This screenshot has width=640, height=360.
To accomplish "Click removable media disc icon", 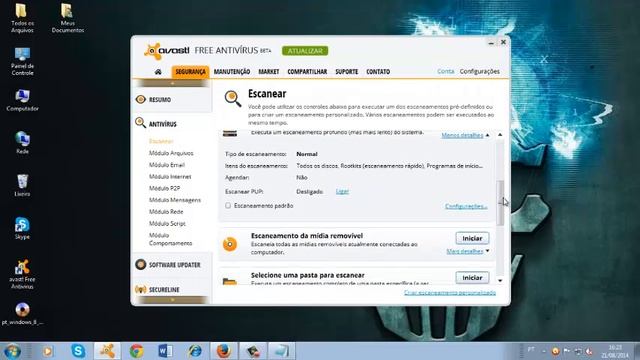I will [230, 244].
